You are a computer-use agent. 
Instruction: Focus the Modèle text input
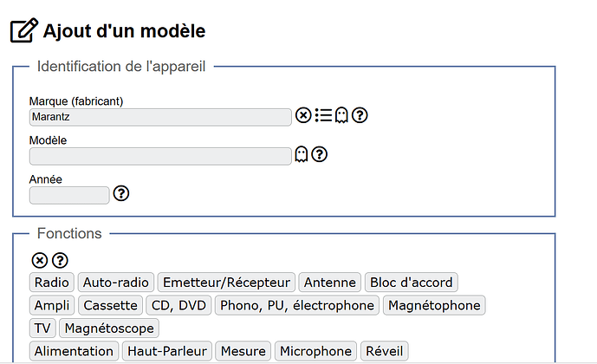(160, 156)
